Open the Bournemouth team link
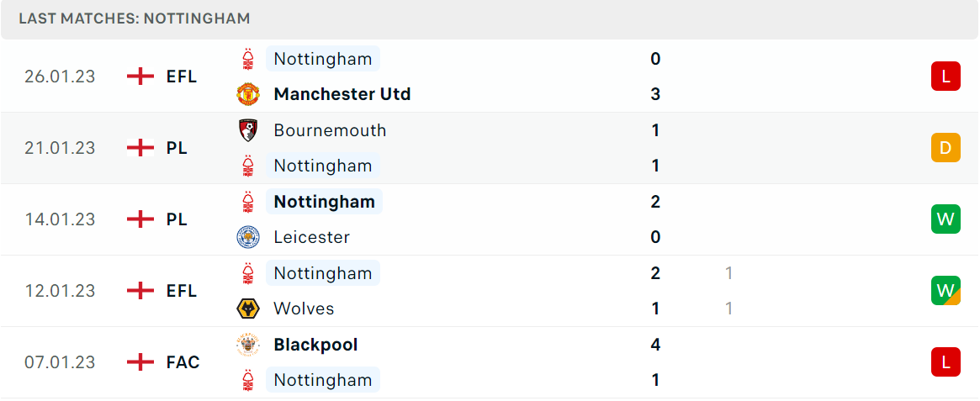This screenshot has width=980, height=401. point(330,130)
